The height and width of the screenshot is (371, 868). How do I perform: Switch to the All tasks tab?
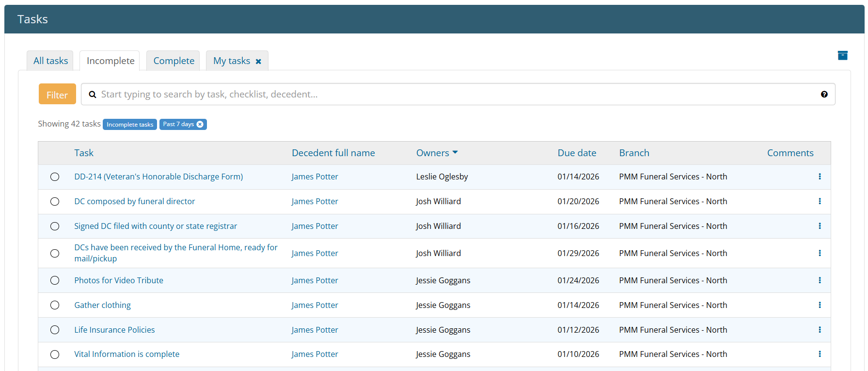click(50, 61)
